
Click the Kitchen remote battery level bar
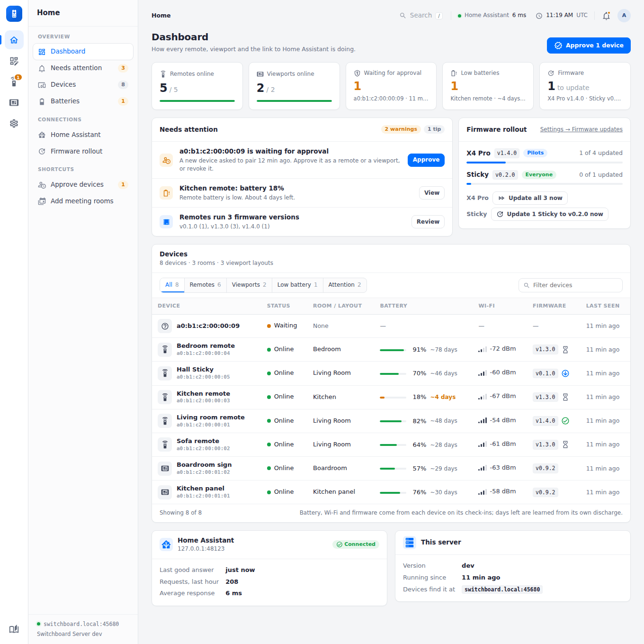(x=393, y=398)
